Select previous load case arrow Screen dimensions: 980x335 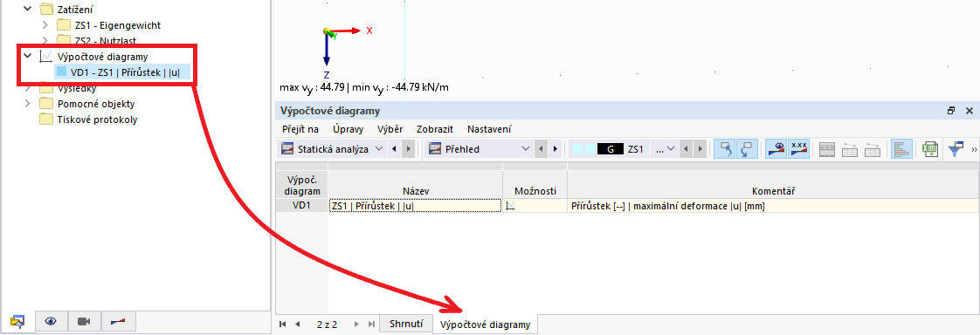pos(687,149)
